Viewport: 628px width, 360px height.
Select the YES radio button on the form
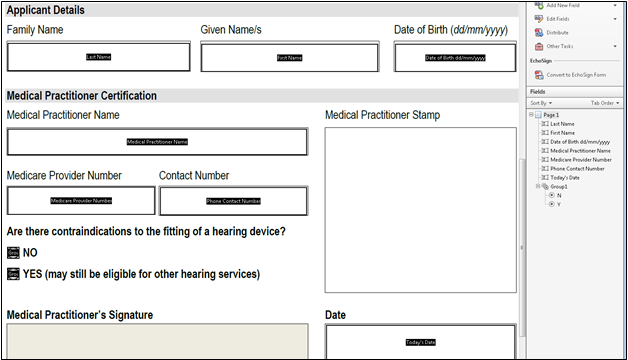13,274
